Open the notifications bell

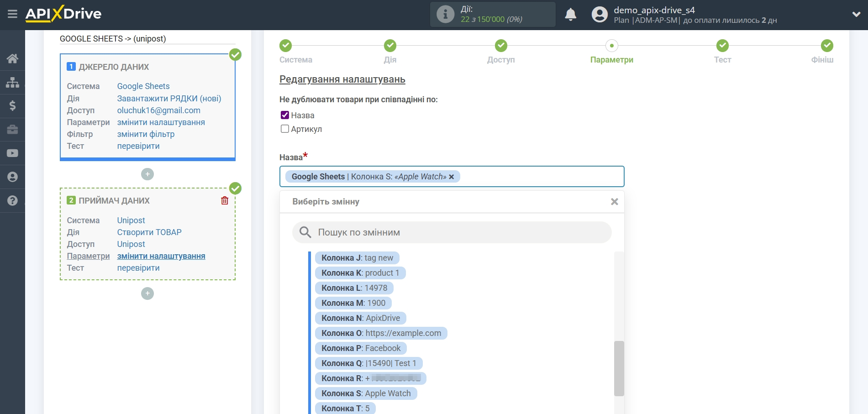(x=570, y=15)
